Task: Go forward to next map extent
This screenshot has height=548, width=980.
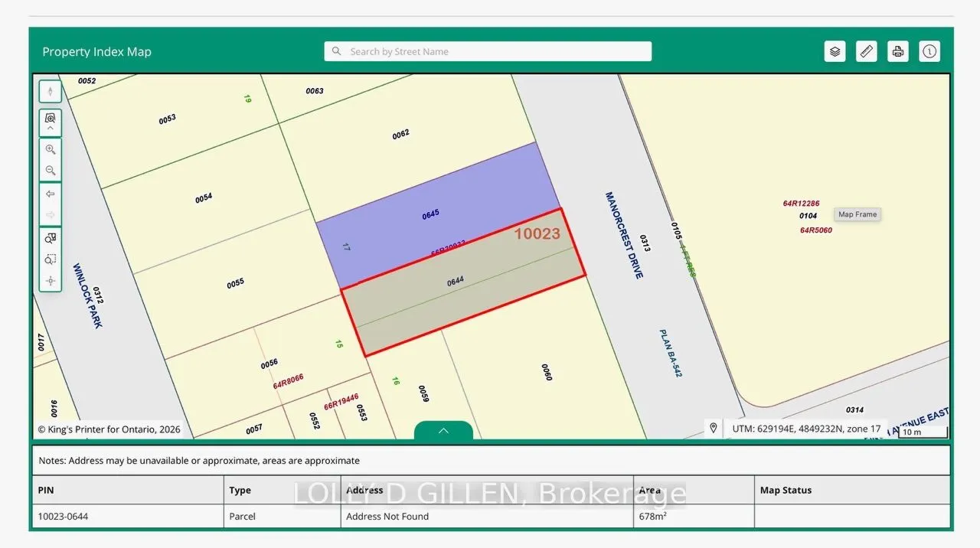Action: pos(51,214)
